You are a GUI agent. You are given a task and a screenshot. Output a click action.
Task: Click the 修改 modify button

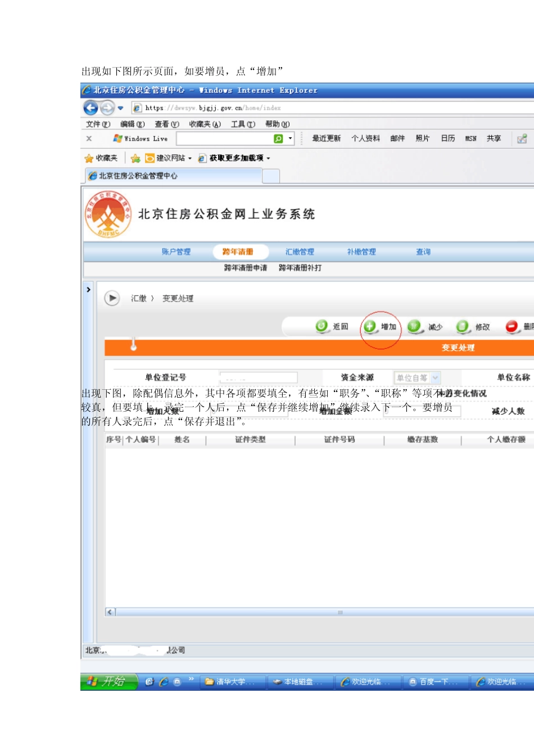(473, 326)
